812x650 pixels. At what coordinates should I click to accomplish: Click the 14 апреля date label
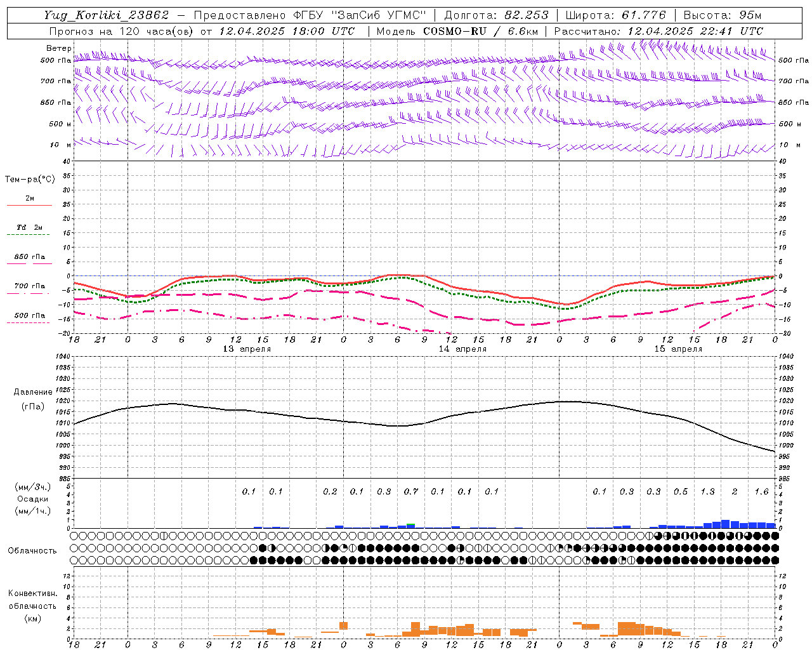tap(462, 349)
